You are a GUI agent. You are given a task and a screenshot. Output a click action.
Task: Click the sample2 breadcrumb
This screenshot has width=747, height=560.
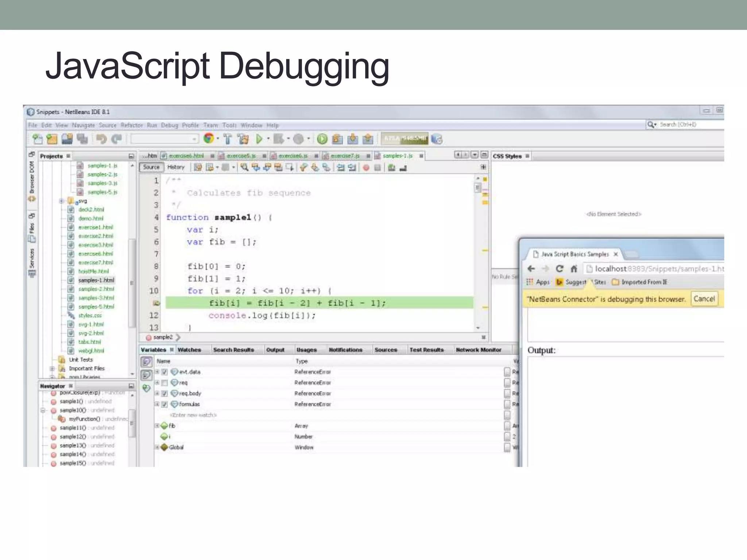click(x=159, y=338)
